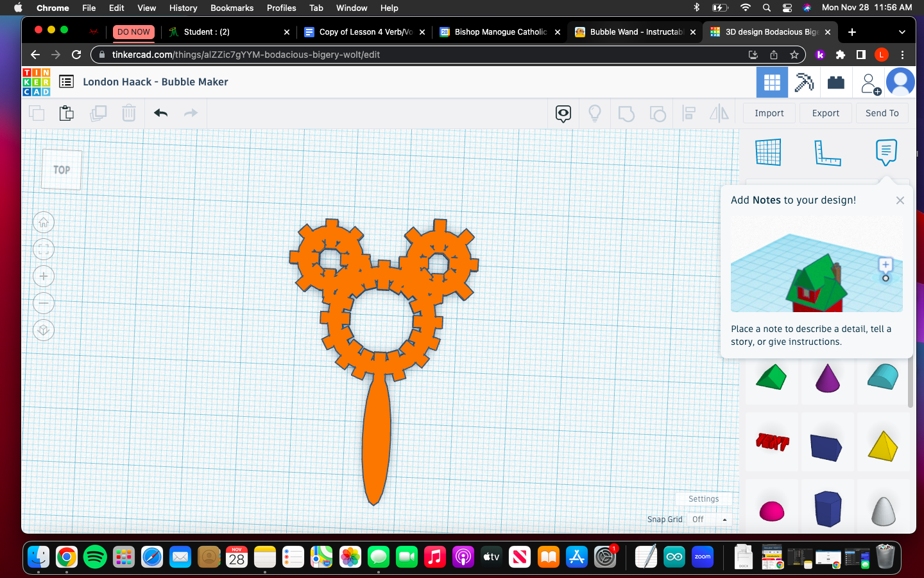Open the Snap Grid dropdown
This screenshot has height=578, width=924.
709,520
